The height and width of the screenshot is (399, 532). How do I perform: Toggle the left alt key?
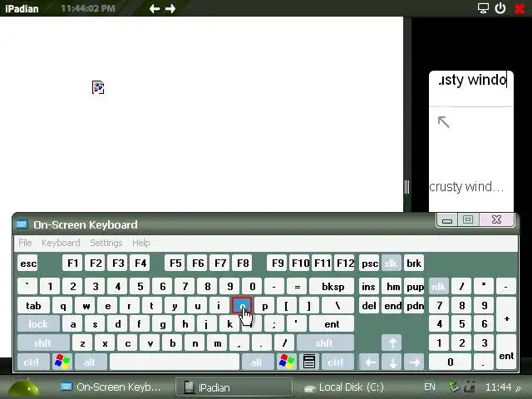coord(91,362)
